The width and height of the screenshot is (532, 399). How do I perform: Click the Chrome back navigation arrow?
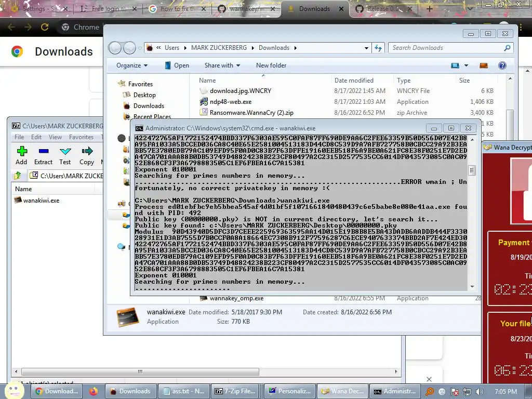coord(11,27)
